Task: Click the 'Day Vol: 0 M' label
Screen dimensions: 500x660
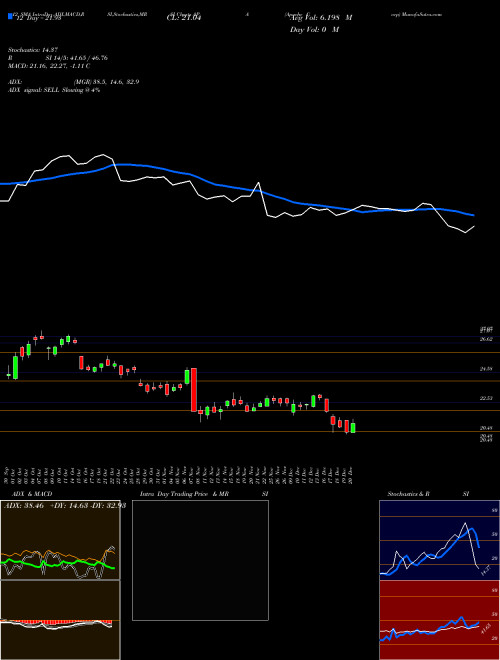Action: [x=314, y=30]
